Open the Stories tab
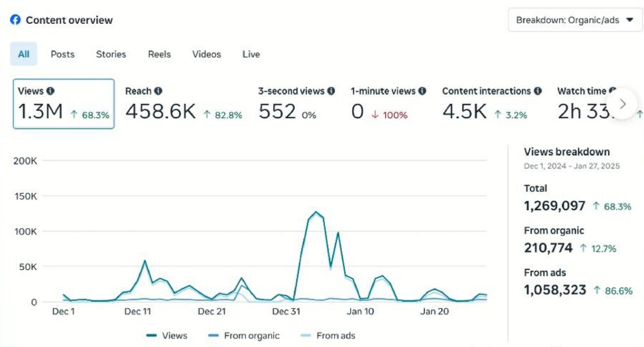The width and height of the screenshot is (644, 347). 111,54
